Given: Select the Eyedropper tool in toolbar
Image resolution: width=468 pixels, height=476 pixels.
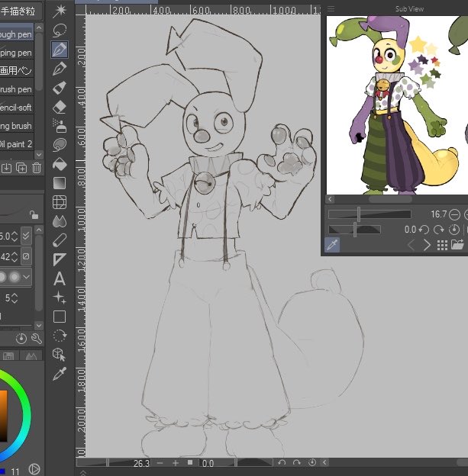Looking at the screenshot, I should [x=60, y=374].
